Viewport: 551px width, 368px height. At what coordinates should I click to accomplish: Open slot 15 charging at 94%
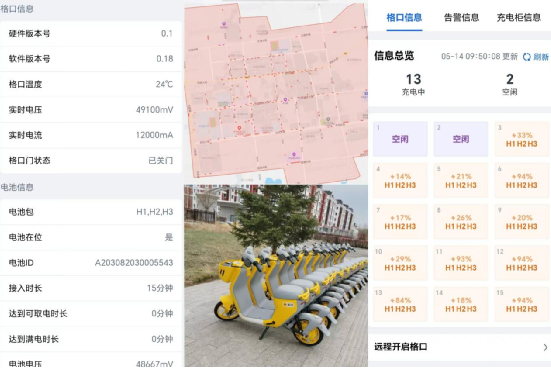[x=521, y=304]
